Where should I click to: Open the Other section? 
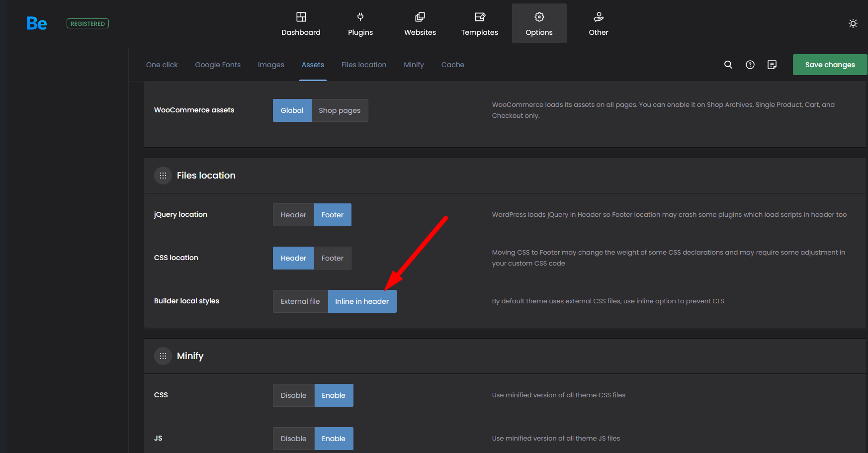click(599, 24)
